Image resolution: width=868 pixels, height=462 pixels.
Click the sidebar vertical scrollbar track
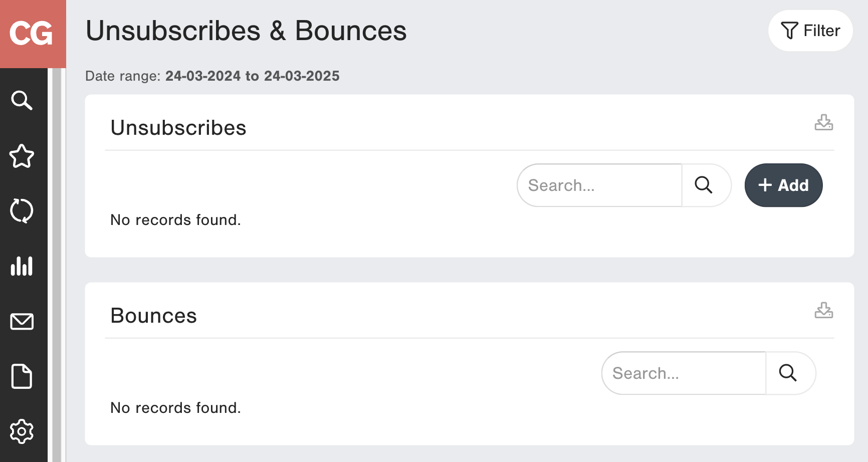(57, 265)
